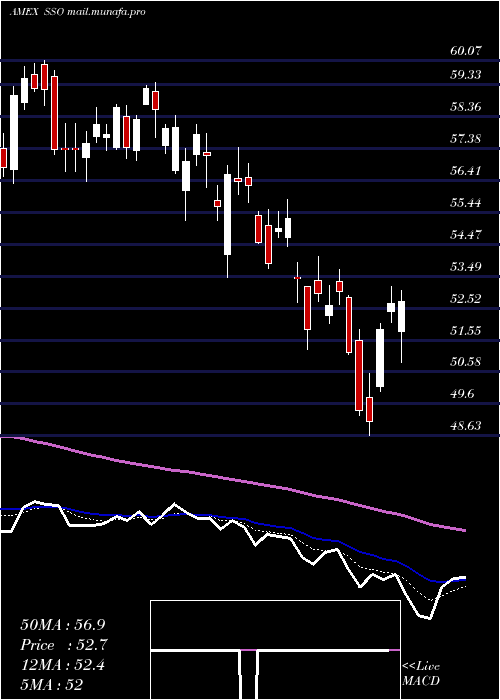Click the 52.52 price axis label
The width and height of the screenshot is (500, 700).
point(466,298)
